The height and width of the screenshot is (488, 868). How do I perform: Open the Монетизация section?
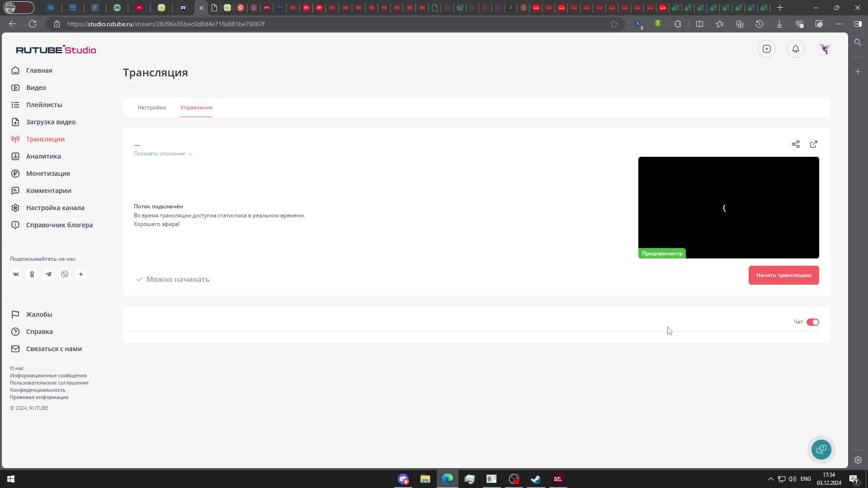(x=48, y=174)
